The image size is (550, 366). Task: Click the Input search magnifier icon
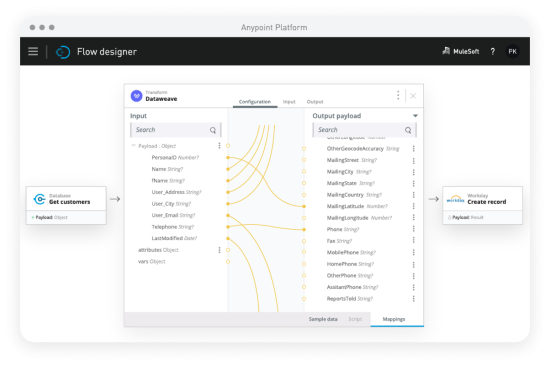pos(213,130)
